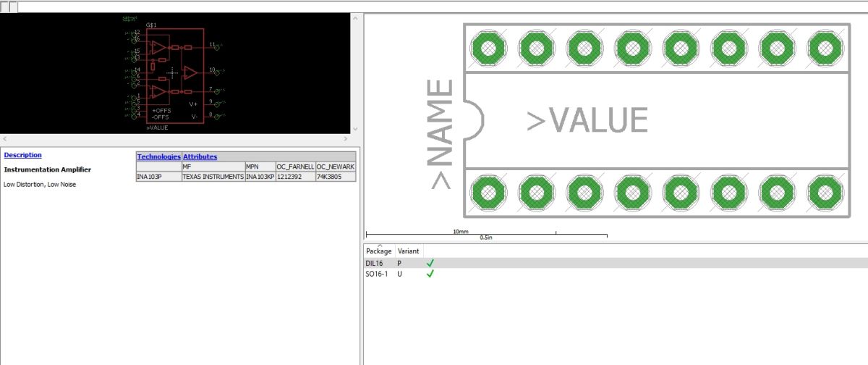
Task: Click the OC_NEWARK column header
Action: tap(336, 167)
